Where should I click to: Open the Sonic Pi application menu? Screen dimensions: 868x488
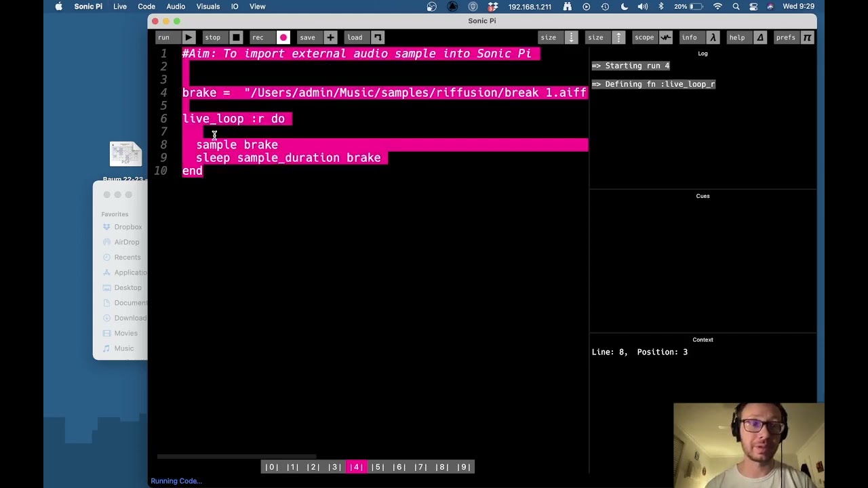[88, 6]
